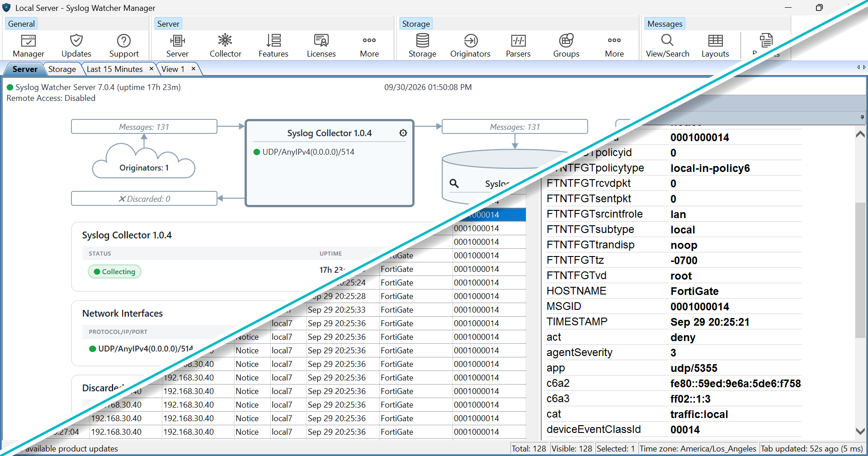Open the Server toolbar icon
Viewport: 868px width, 456px height.
pos(177,46)
